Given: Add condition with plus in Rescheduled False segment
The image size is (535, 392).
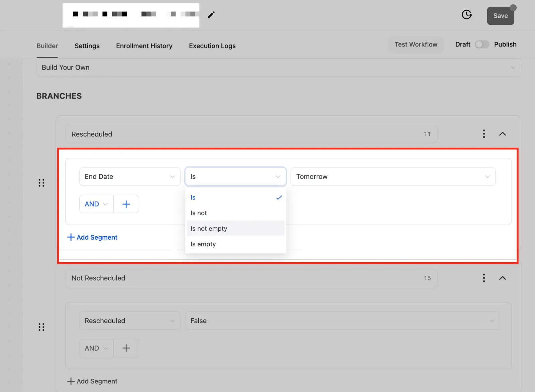Looking at the screenshot, I should pyautogui.click(x=126, y=348).
